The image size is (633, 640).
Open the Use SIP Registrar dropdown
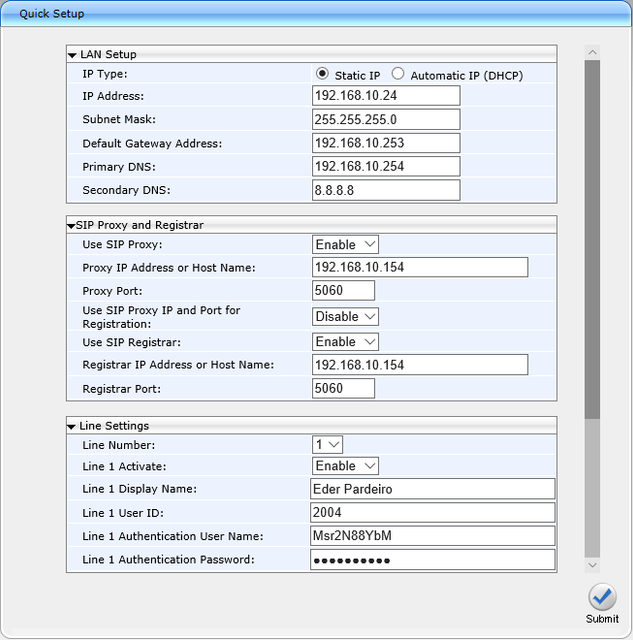(x=345, y=342)
